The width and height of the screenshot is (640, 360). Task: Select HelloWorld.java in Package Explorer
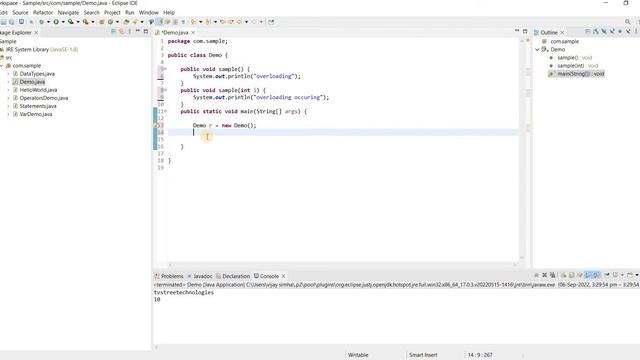click(38, 90)
